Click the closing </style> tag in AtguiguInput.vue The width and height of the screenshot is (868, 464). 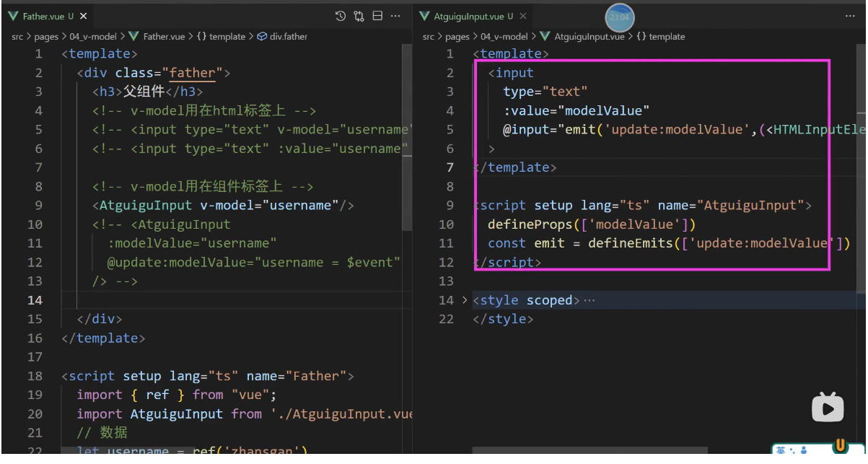tap(504, 319)
